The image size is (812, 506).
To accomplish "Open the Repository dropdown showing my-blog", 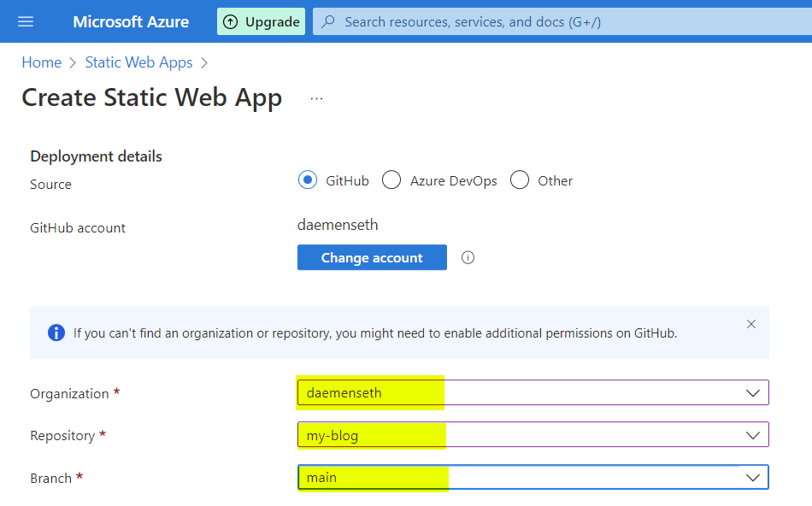I will pyautogui.click(x=533, y=435).
